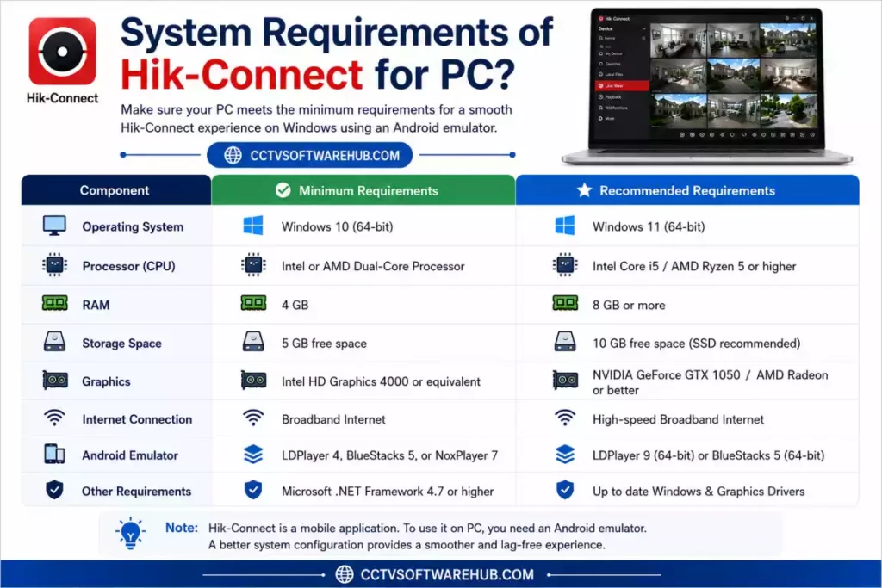Viewport: 882px width, 588px height.
Task: Click 'LDPlayer 4, BlueStacks 5, or NoxPlayer 7'
Action: [389, 455]
